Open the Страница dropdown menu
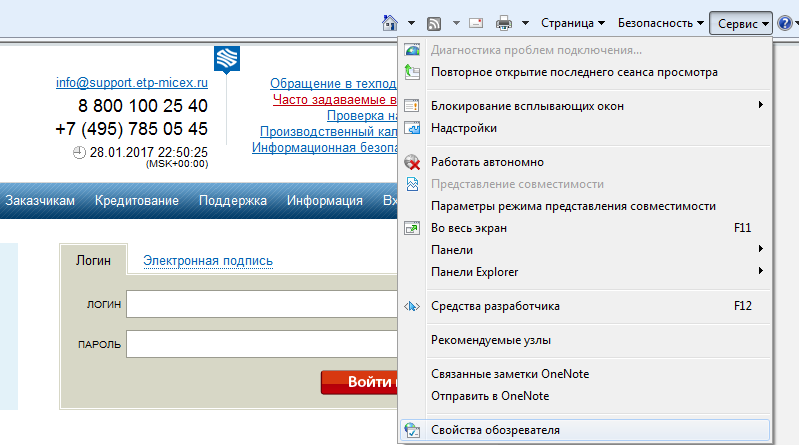The image size is (799, 445). 573,22
